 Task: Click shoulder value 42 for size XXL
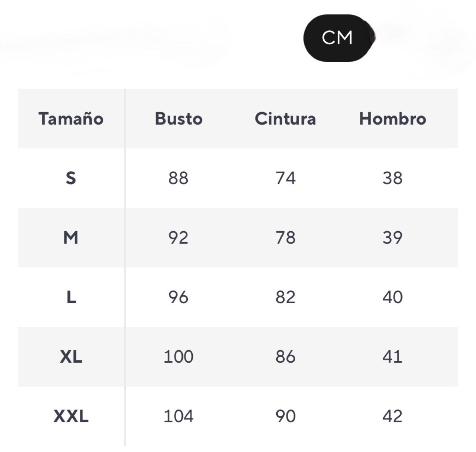[x=392, y=416]
